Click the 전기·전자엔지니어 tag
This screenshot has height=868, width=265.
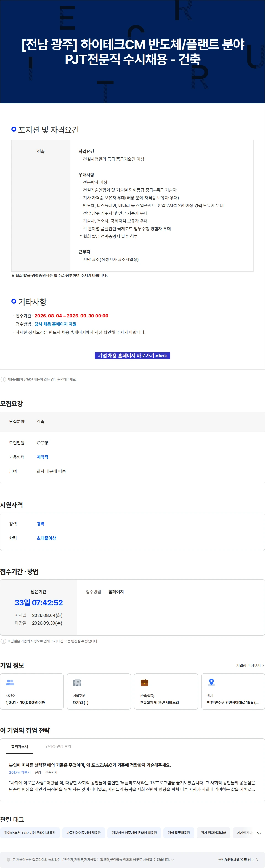213,833
